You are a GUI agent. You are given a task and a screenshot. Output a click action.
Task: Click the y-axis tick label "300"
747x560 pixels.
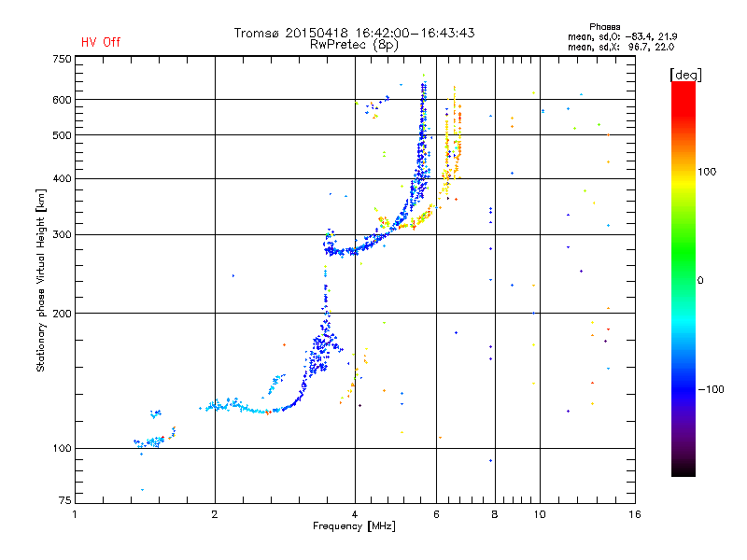62,234
